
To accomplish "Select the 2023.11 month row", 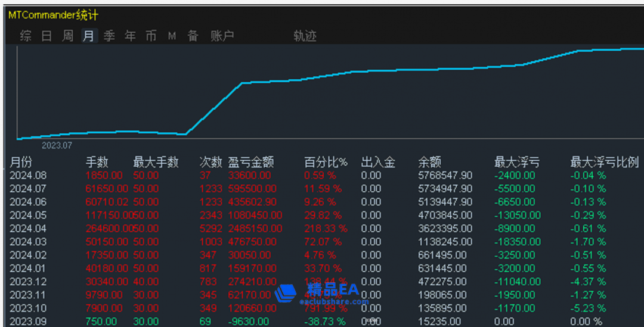I will (324, 295).
